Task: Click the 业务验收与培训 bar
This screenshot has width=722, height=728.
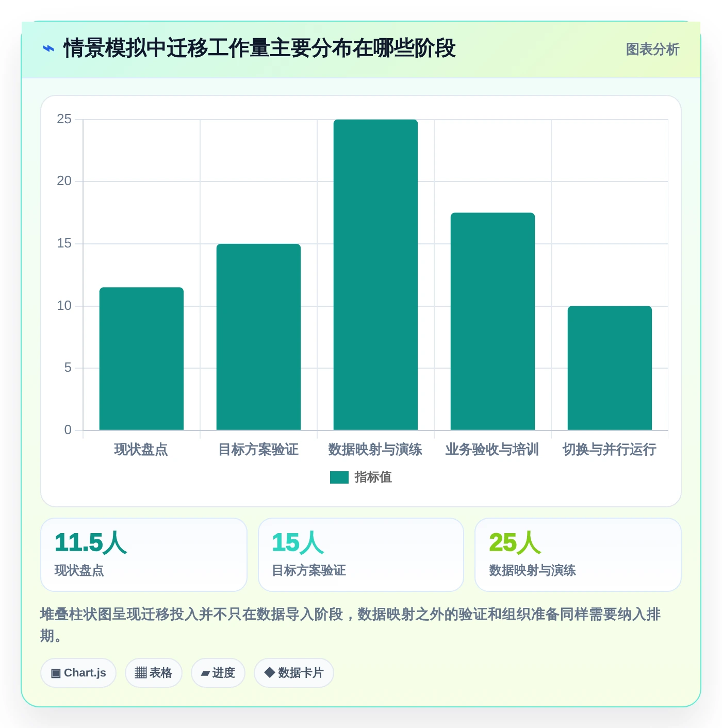Action: click(x=493, y=321)
